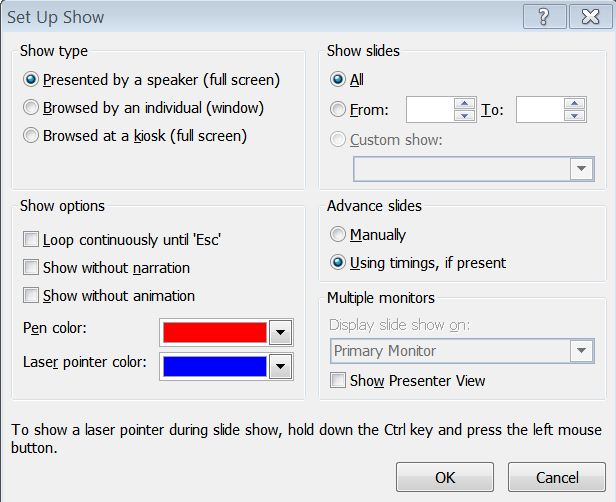Select the From slides radio button
This screenshot has width=616, height=502.
[x=338, y=109]
